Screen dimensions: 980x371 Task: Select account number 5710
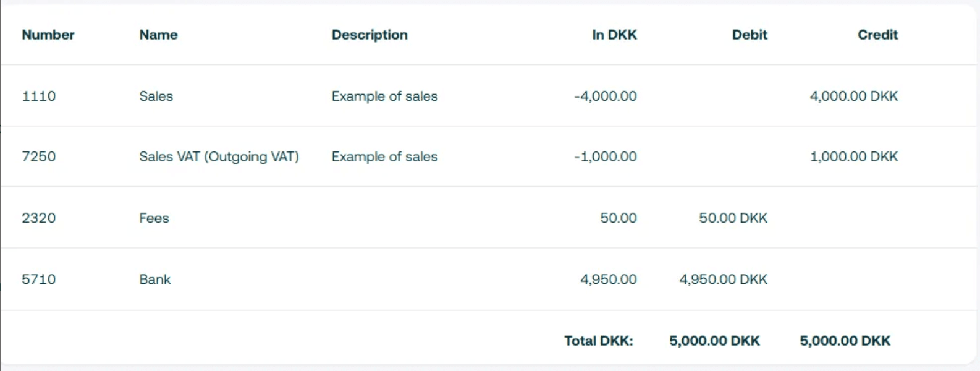click(x=39, y=279)
